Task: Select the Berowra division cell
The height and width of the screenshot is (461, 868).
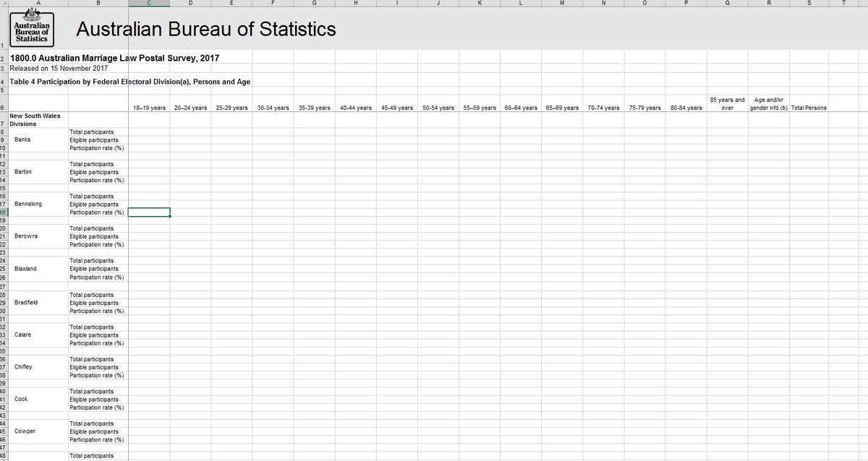Action: (x=25, y=236)
